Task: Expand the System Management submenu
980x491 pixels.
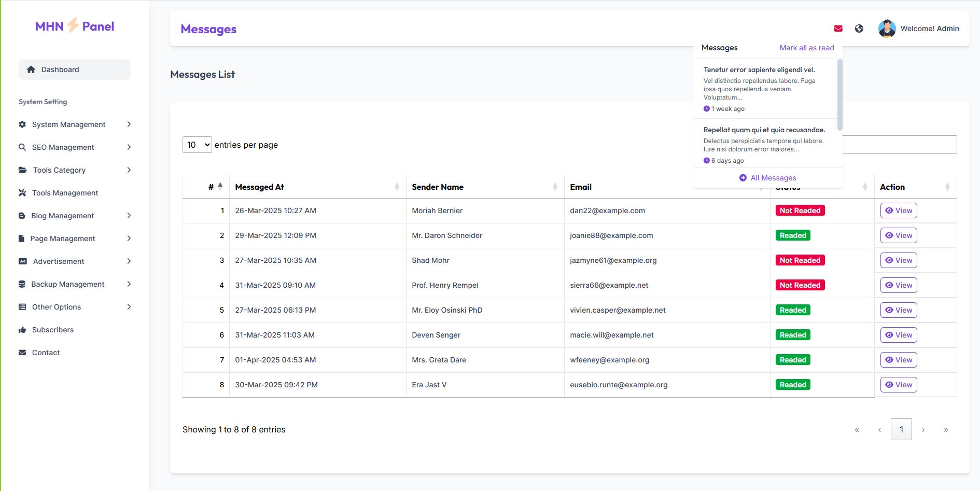Action: coord(129,124)
